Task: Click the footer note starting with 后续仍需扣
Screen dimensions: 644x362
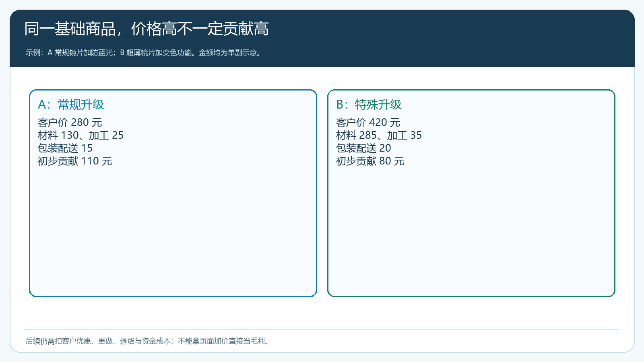Action: pos(148,341)
